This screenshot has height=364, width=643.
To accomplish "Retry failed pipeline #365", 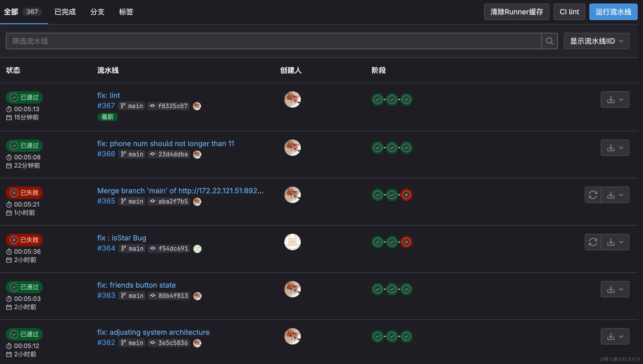I will pyautogui.click(x=593, y=195).
